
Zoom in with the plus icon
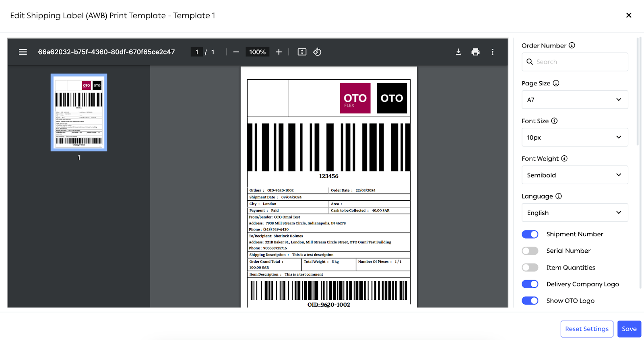279,52
